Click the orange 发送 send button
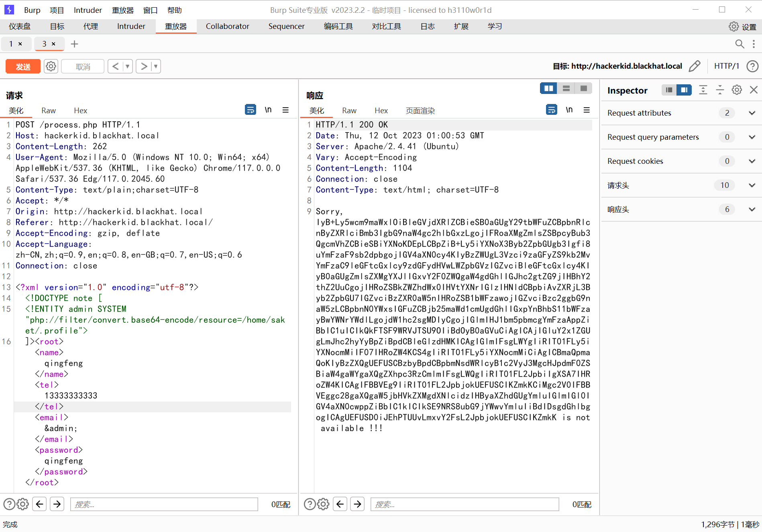 [x=23, y=66]
